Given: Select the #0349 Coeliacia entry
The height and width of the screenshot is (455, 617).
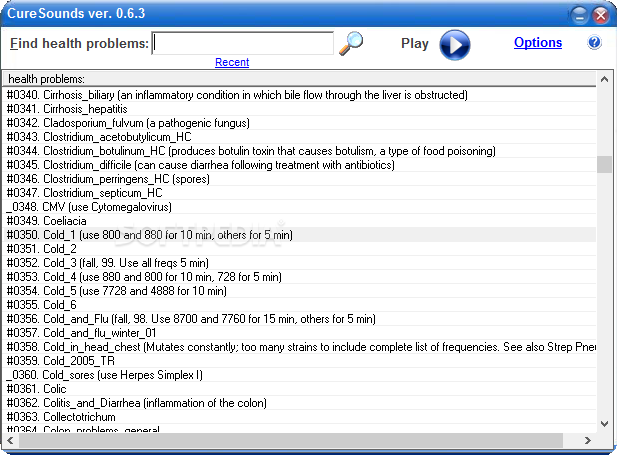Looking at the screenshot, I should 300,221.
